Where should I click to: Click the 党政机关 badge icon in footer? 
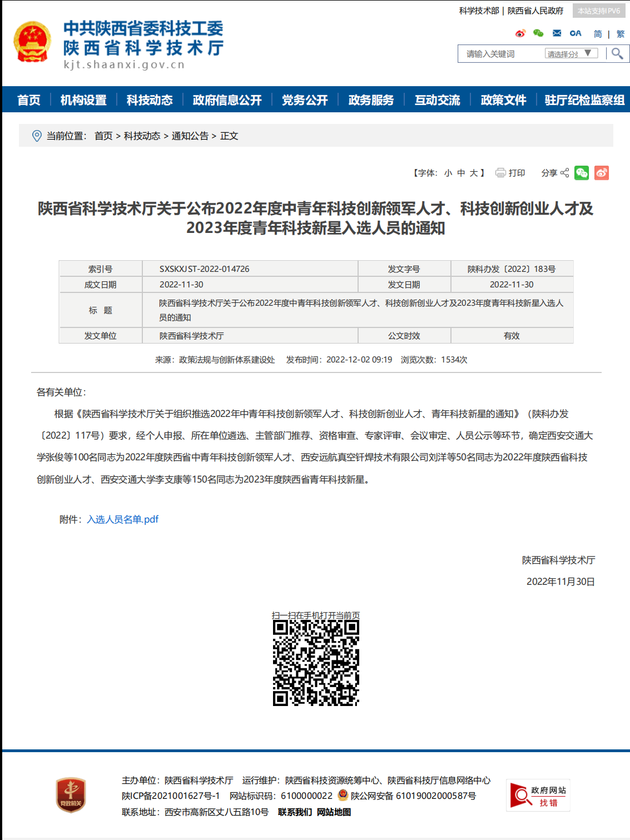[71, 795]
